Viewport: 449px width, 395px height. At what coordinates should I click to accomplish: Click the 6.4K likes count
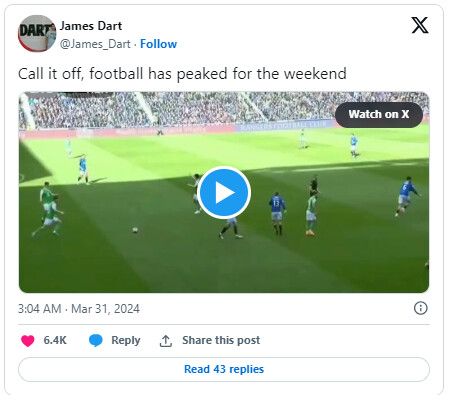click(55, 340)
